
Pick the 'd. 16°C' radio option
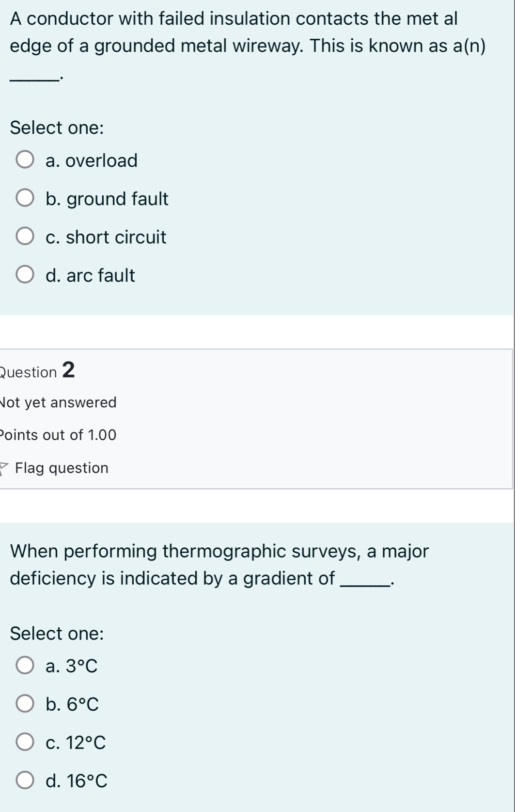pos(25,780)
